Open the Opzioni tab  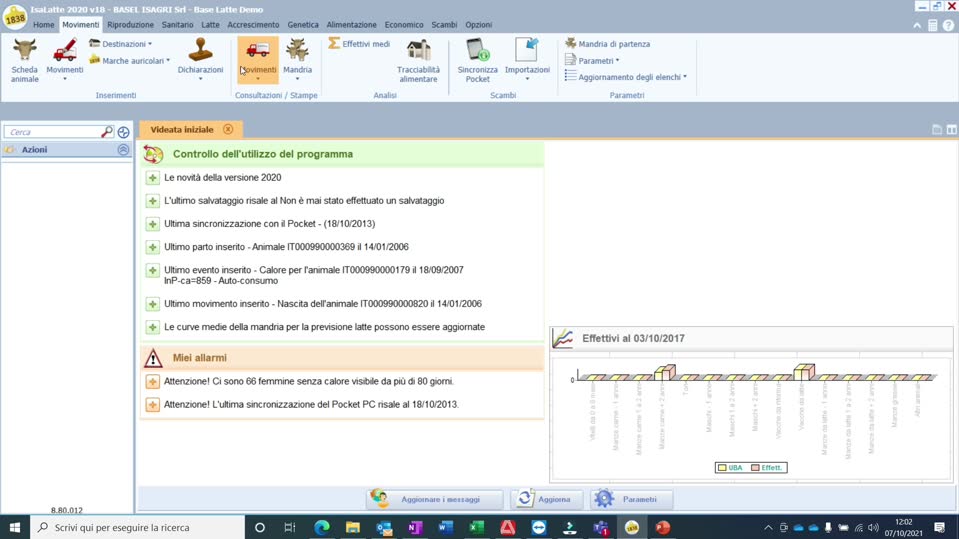click(x=478, y=25)
